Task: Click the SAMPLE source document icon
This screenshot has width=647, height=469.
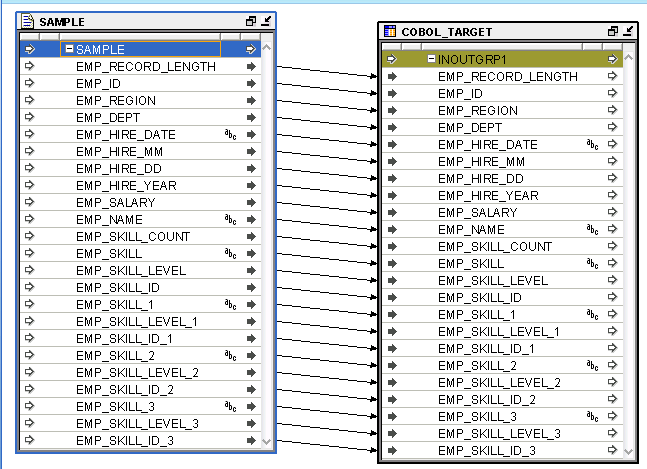Action: (28, 21)
